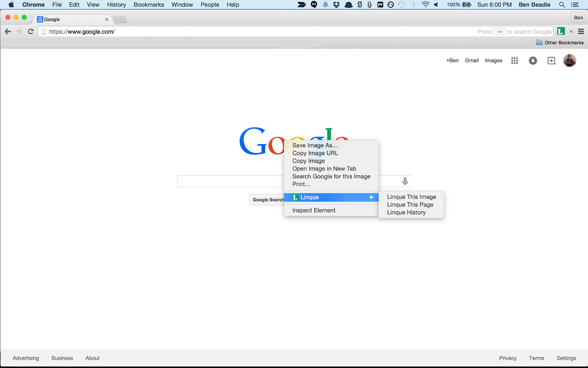Click the Bluetooth menu bar icon
The height and width of the screenshot is (368, 588).
(413, 5)
